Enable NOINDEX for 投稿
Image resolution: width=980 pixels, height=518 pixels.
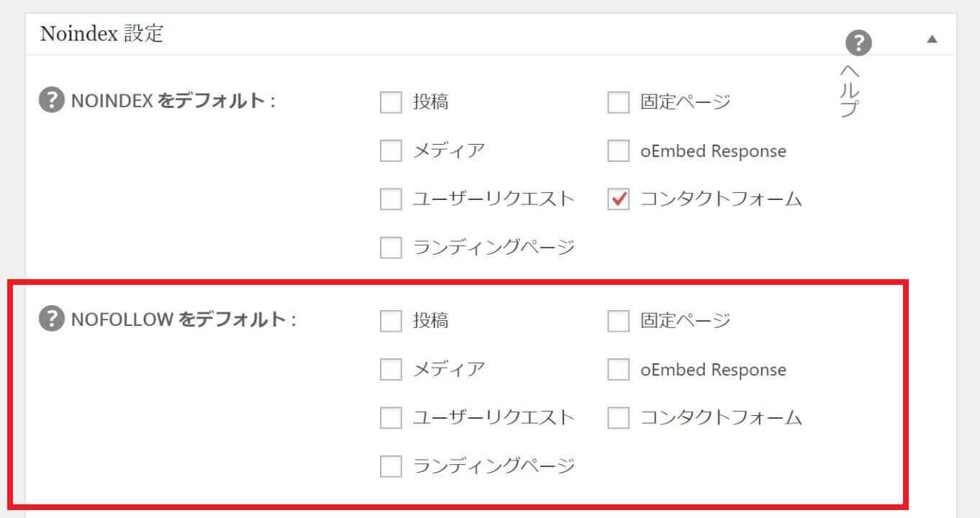[391, 103]
